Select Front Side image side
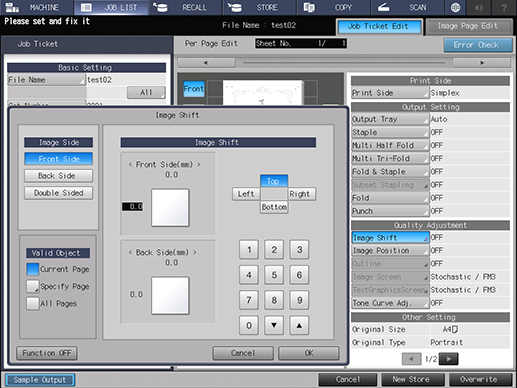Image resolution: width=517 pixels, height=388 pixels. (58, 159)
